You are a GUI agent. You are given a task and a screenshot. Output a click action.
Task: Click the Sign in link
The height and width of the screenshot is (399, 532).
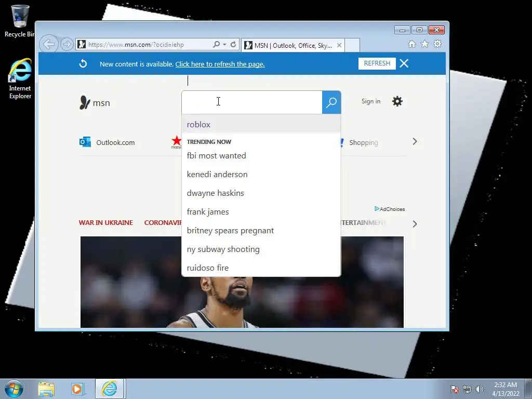(x=371, y=101)
